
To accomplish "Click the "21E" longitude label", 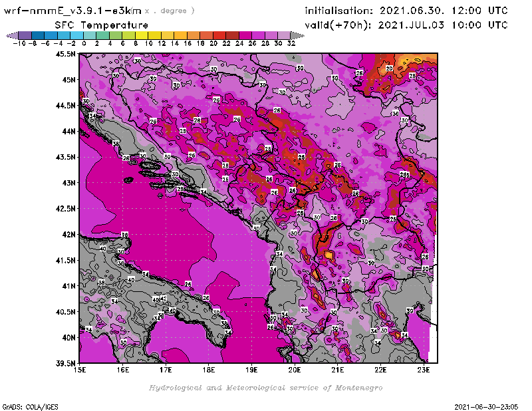I will point(338,370).
